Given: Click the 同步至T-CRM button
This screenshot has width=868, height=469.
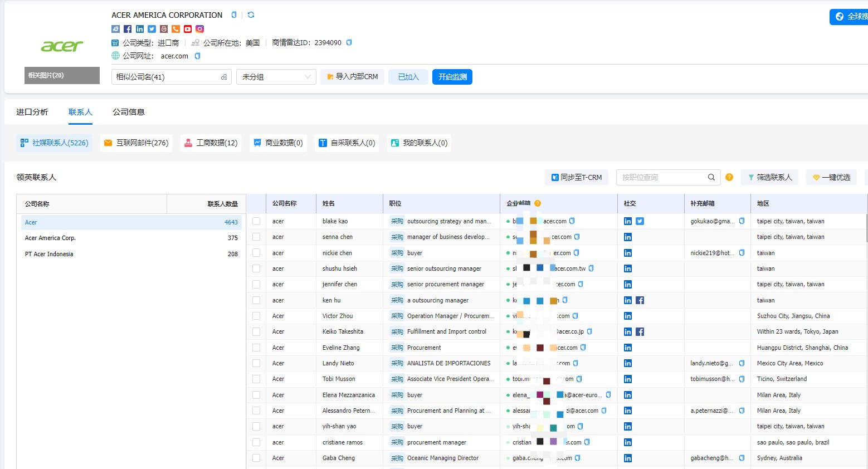Looking at the screenshot, I should tap(577, 177).
